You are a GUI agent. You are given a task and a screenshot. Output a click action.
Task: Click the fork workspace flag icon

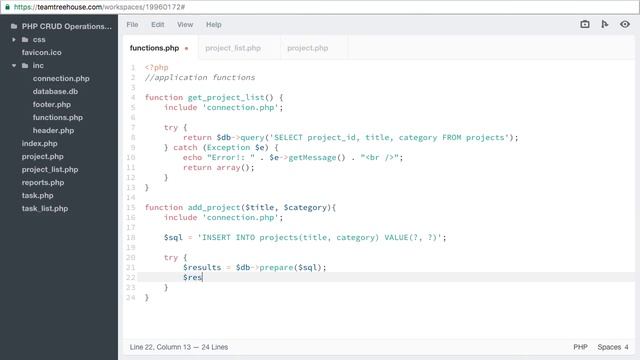click(x=604, y=24)
